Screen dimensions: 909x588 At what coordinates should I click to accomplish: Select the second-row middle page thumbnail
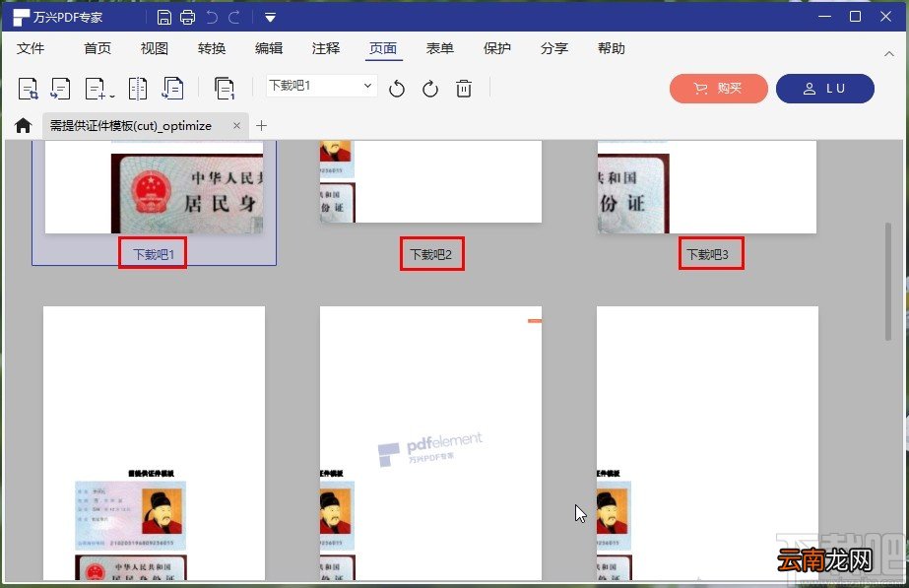(x=430, y=443)
